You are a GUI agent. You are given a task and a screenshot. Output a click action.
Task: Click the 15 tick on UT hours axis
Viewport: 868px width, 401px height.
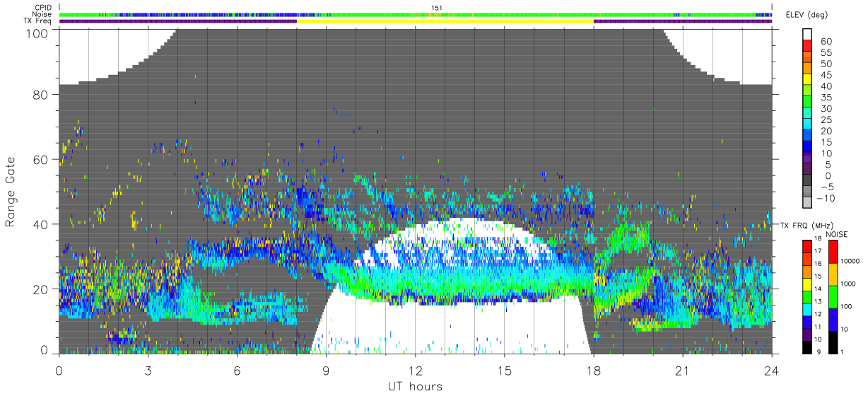(x=505, y=370)
